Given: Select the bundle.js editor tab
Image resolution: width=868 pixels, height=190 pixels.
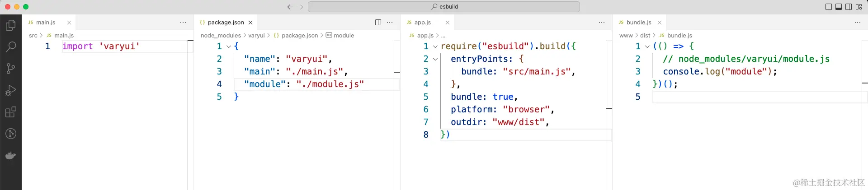Looking at the screenshot, I should click(638, 23).
